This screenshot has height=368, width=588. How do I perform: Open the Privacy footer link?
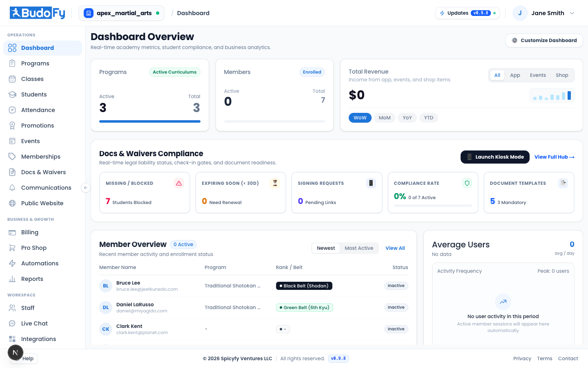click(x=522, y=359)
